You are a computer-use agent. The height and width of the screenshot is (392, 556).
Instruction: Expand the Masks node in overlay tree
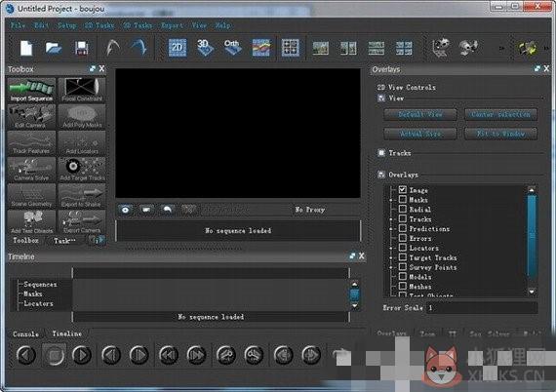pos(391,200)
